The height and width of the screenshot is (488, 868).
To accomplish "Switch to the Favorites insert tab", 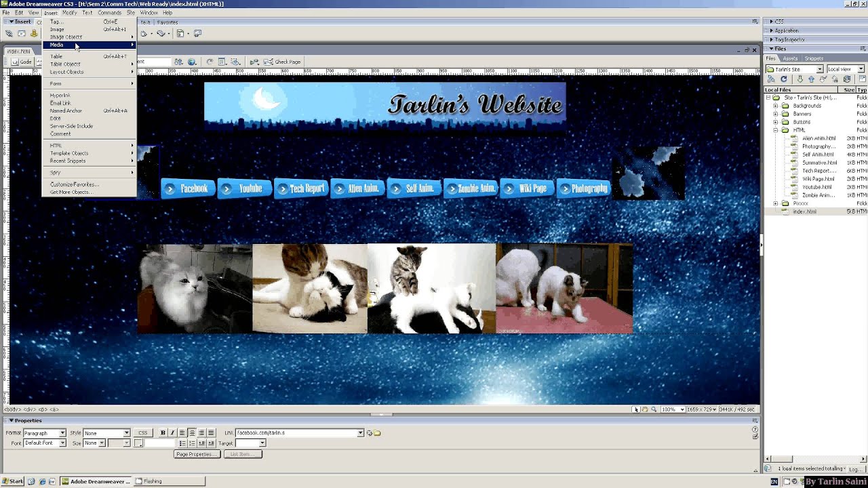I will tap(167, 22).
